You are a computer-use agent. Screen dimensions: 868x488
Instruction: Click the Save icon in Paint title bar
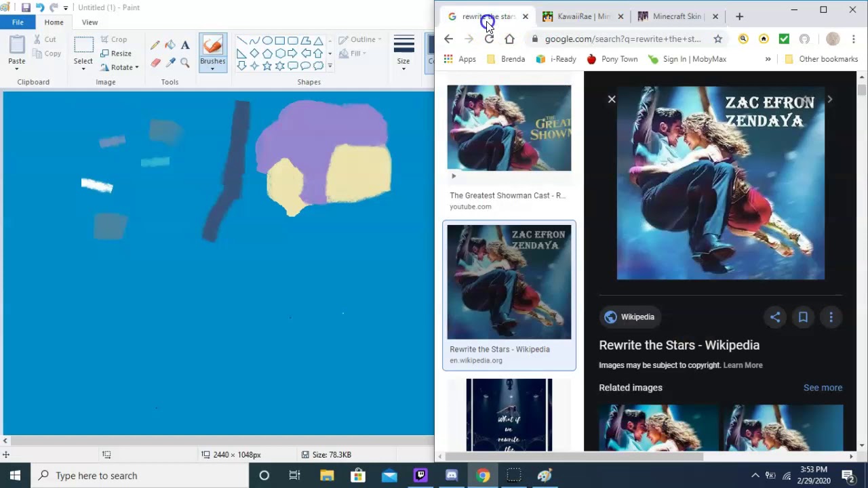(26, 7)
